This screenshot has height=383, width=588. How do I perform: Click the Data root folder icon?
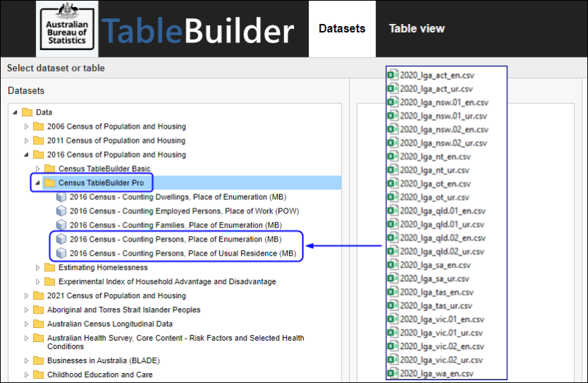pos(27,112)
